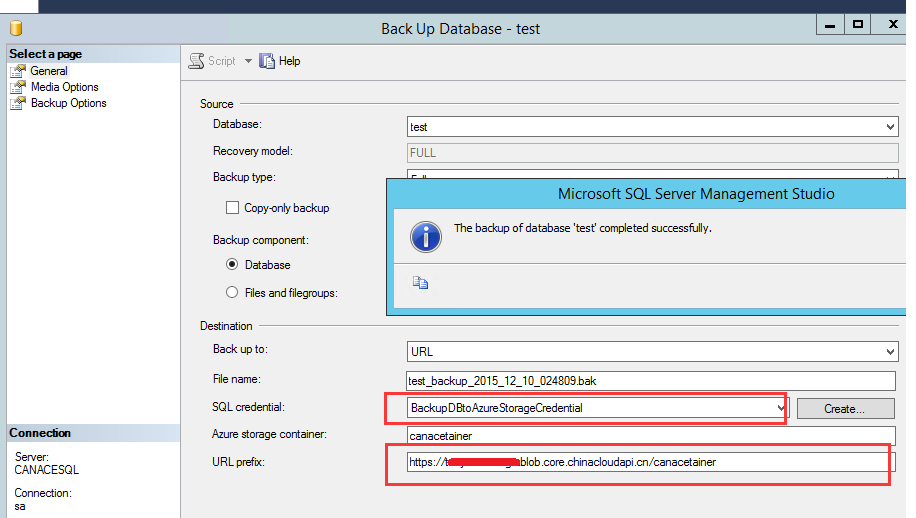Screen dimensions: 916x518
Task: Select Files and filegroups radio button
Action: point(233,293)
